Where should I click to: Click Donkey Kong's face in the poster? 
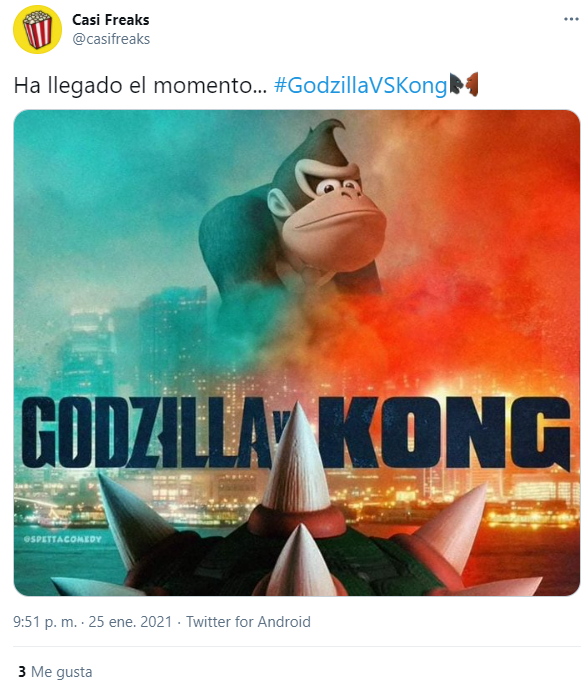pos(331,205)
